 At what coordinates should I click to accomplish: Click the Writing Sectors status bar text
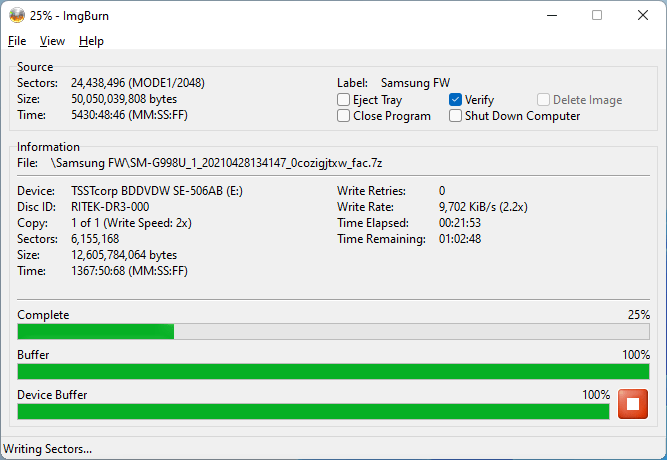click(x=48, y=449)
